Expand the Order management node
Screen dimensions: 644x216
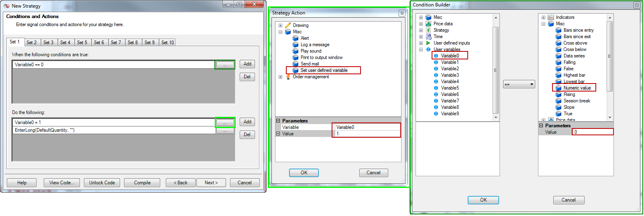280,77
